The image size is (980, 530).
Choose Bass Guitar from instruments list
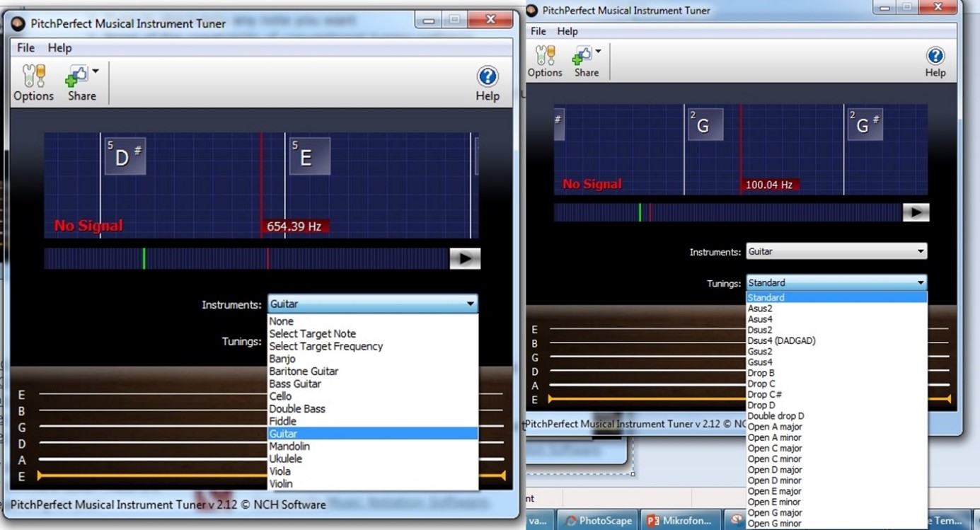pos(294,384)
